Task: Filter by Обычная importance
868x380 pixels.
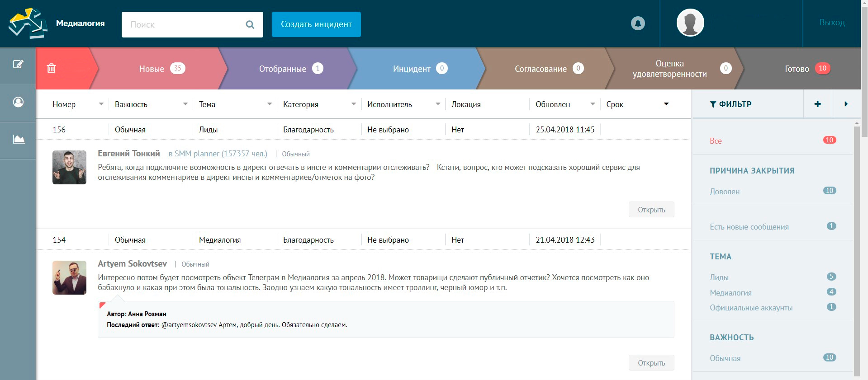Action: click(725, 358)
